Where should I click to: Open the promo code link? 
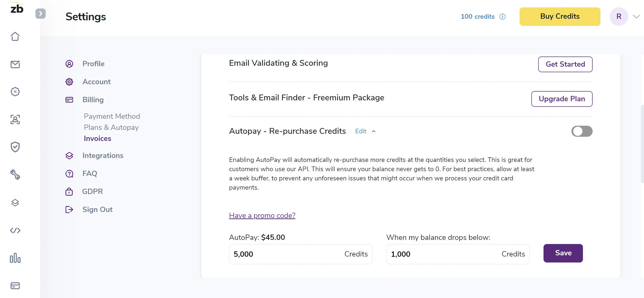pyautogui.click(x=262, y=215)
